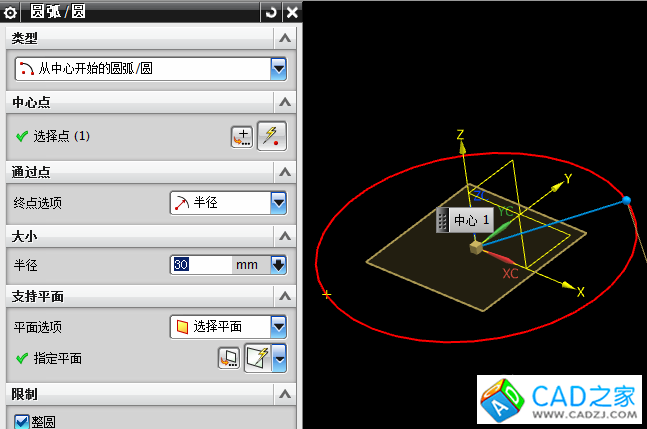Click the blue arc endpoint handle
The width and height of the screenshot is (647, 429).
627,201
